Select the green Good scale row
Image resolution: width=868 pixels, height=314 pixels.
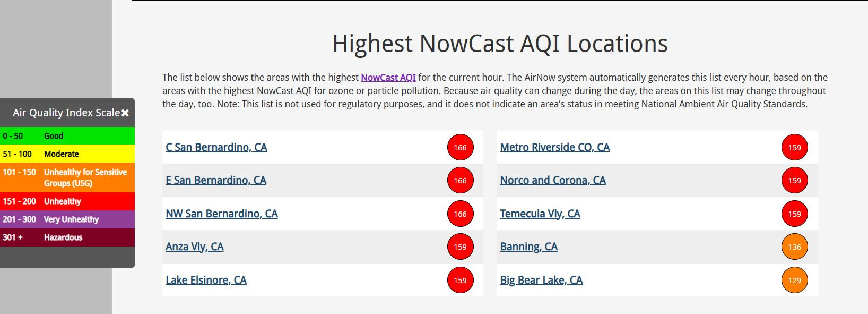67,136
